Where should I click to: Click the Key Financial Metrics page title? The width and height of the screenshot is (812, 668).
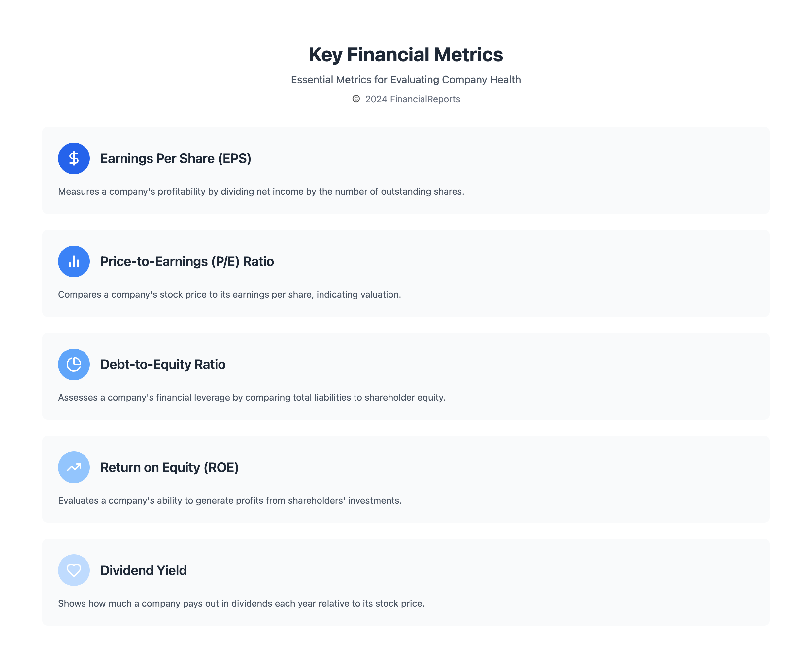pos(406,54)
